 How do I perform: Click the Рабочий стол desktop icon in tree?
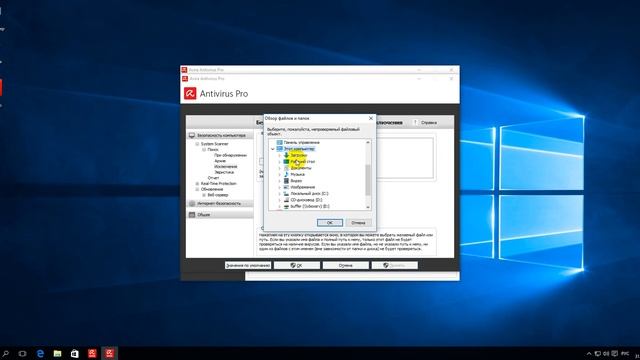286,162
